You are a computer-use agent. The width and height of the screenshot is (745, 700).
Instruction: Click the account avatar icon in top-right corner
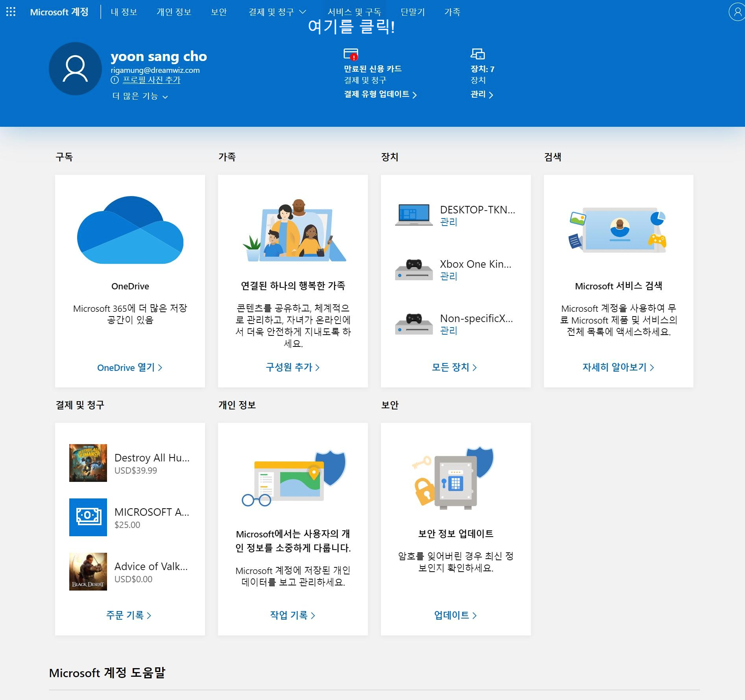[x=737, y=12]
